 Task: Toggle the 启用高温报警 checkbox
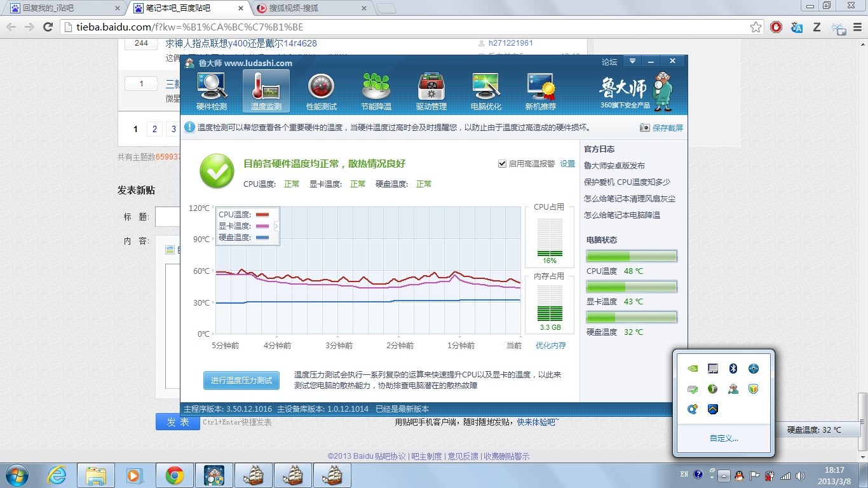click(x=502, y=164)
